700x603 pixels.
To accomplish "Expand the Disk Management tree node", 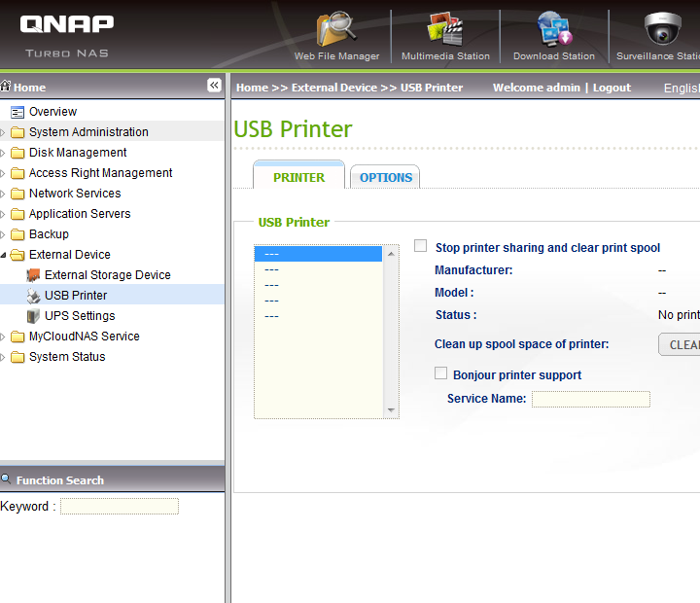I will [x=4, y=153].
